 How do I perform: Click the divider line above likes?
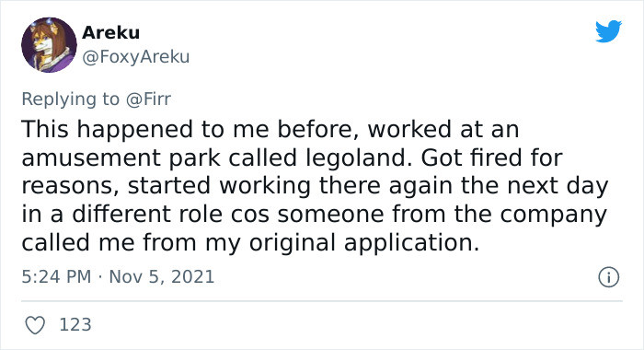[x=322, y=301]
